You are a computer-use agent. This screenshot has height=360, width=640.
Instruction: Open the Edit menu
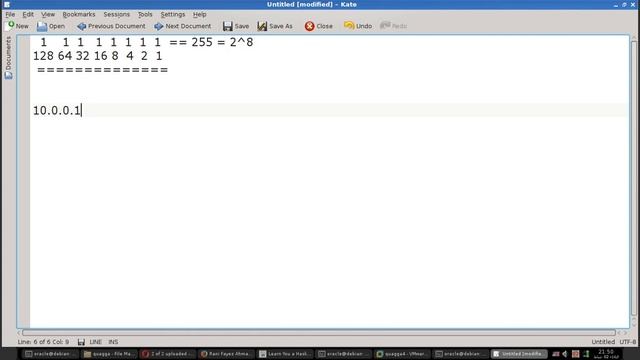tap(28, 14)
